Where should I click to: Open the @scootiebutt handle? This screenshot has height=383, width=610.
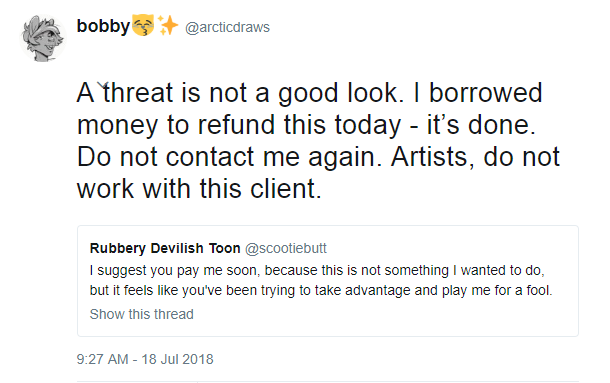tap(286, 248)
